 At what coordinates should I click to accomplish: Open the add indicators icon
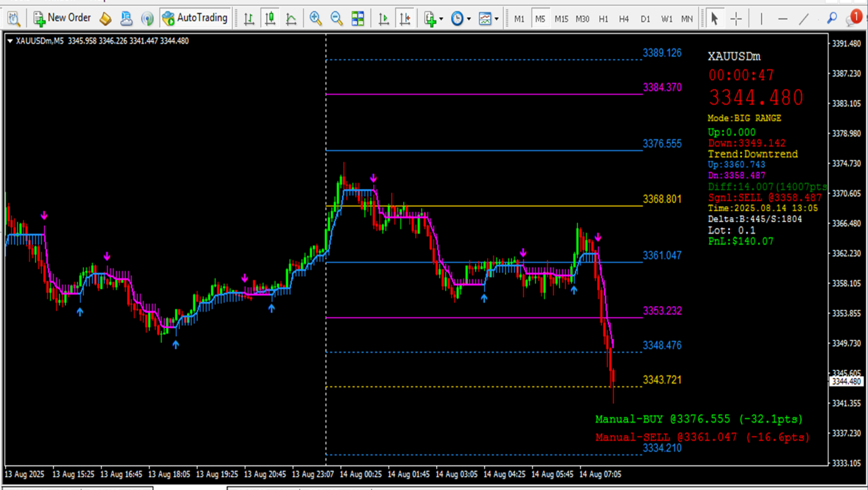(431, 18)
